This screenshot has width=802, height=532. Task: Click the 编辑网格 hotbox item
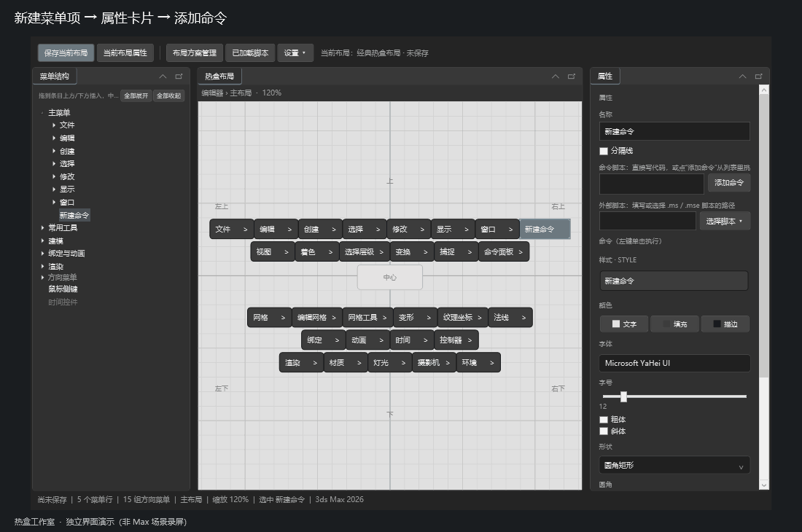click(317, 317)
